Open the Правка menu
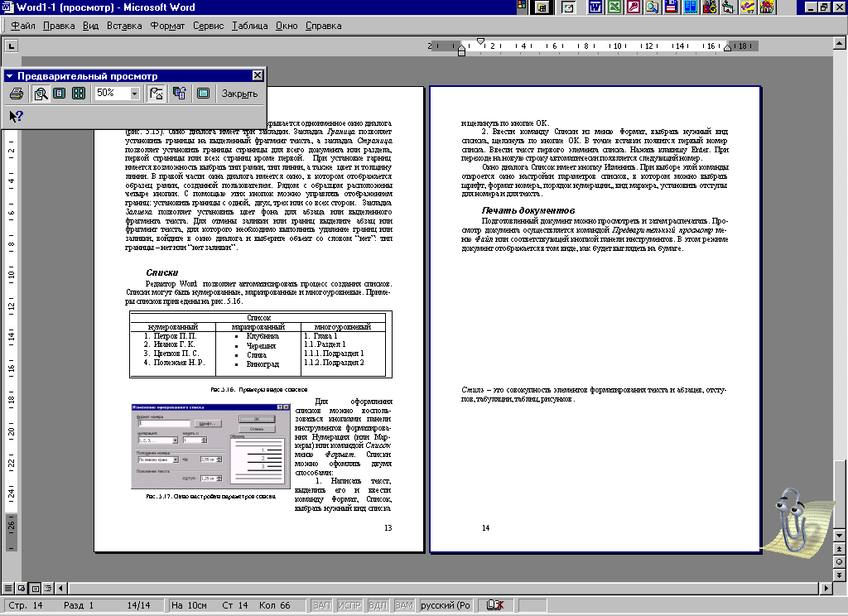The width and height of the screenshot is (848, 616). point(59,26)
